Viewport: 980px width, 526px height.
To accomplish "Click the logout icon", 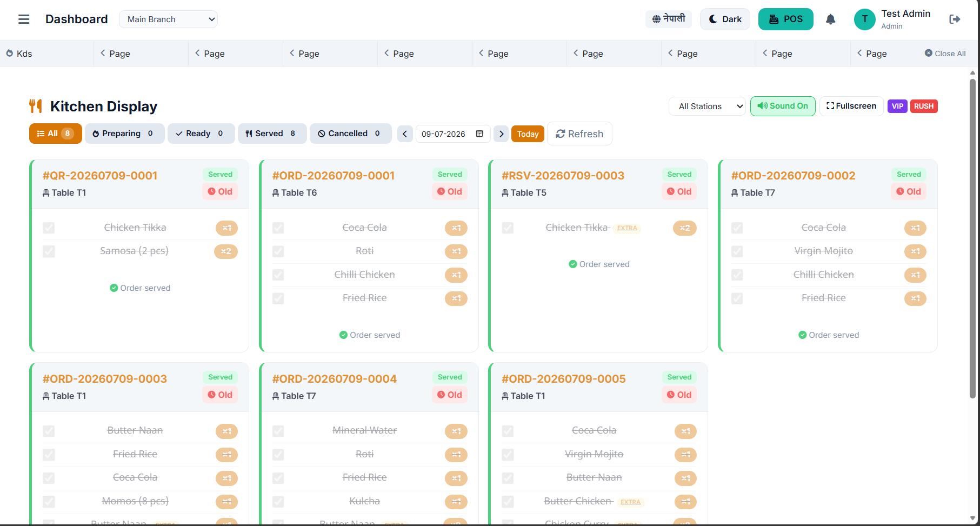I will coord(955,19).
